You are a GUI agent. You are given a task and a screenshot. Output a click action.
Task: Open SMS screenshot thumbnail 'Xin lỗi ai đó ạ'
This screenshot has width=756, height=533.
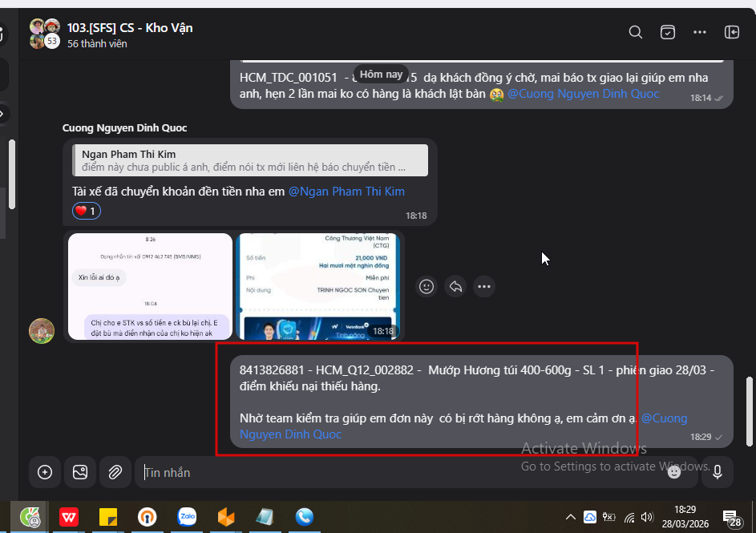[x=150, y=286]
